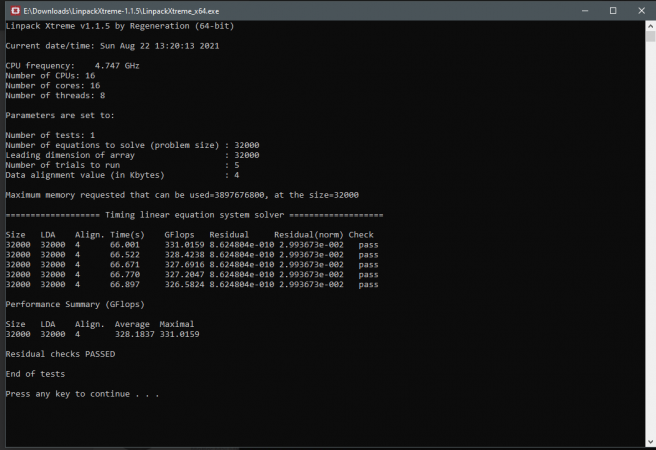656x450 pixels.
Task: Click the 'Number of trials to run' line
Action: pyautogui.click(x=122, y=165)
